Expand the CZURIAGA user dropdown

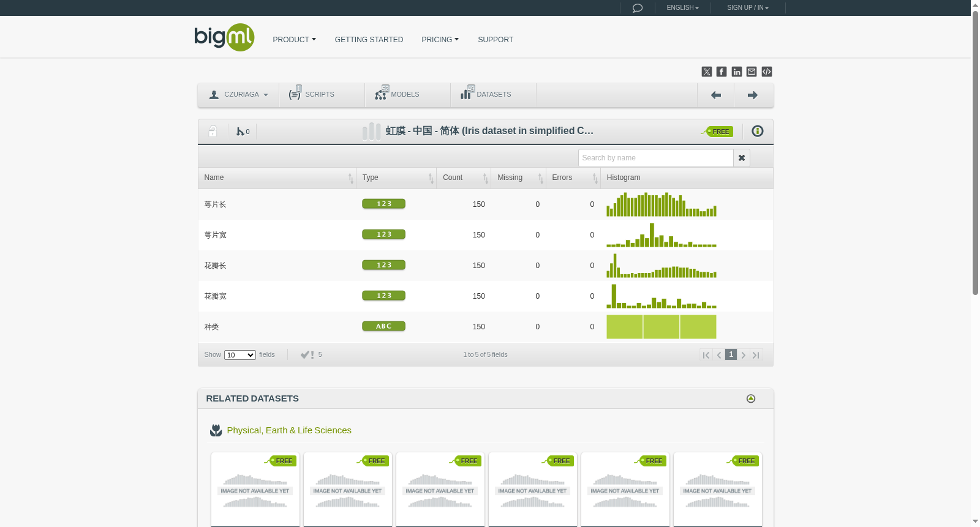click(238, 95)
